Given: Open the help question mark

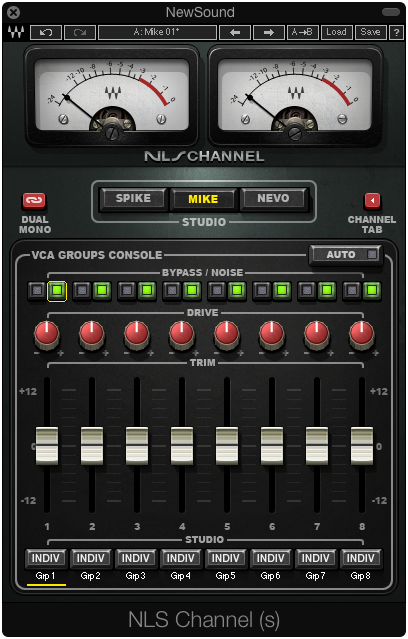Looking at the screenshot, I should pos(396,33).
